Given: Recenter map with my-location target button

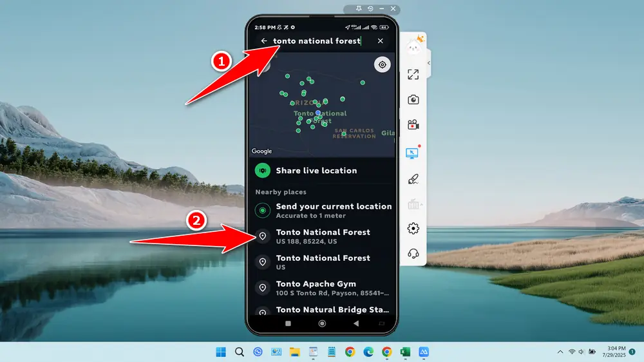Looking at the screenshot, I should [383, 64].
